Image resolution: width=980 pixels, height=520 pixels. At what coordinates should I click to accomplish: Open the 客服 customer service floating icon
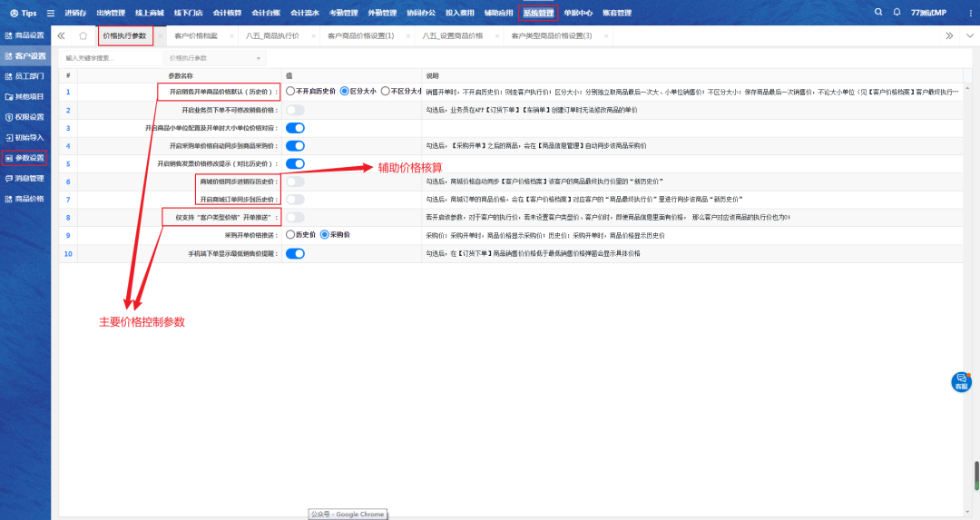point(961,381)
